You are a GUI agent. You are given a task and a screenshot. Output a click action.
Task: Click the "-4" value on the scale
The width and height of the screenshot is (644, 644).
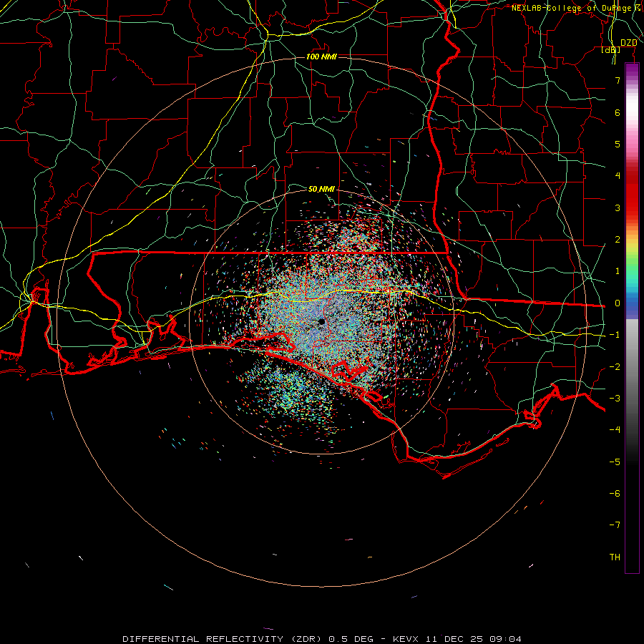pyautogui.click(x=615, y=430)
